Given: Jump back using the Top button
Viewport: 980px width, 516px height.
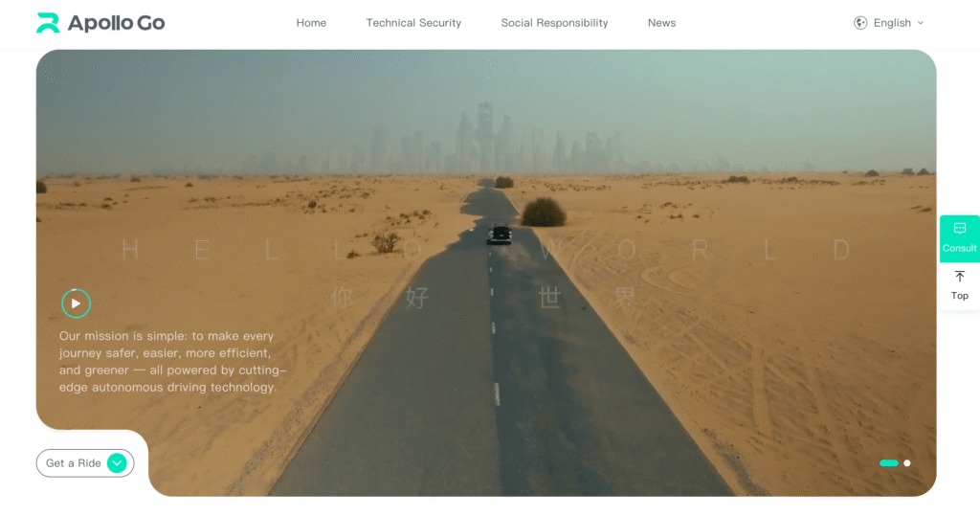Looking at the screenshot, I should point(959,286).
